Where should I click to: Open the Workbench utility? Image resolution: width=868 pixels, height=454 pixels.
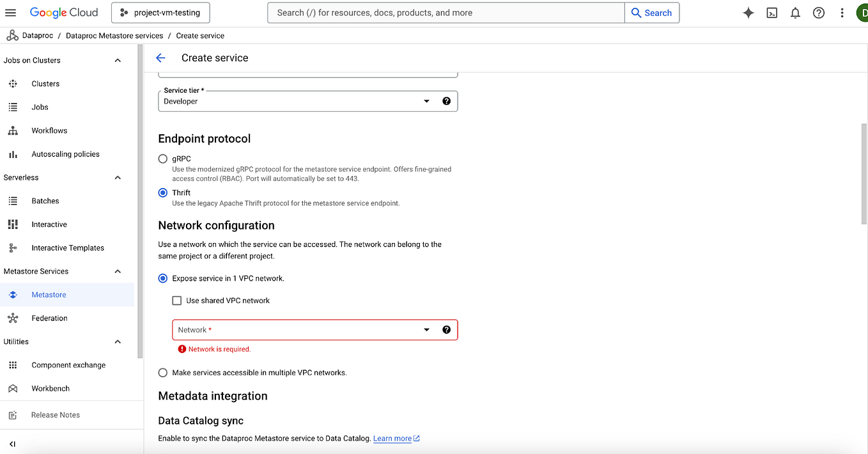pyautogui.click(x=50, y=388)
